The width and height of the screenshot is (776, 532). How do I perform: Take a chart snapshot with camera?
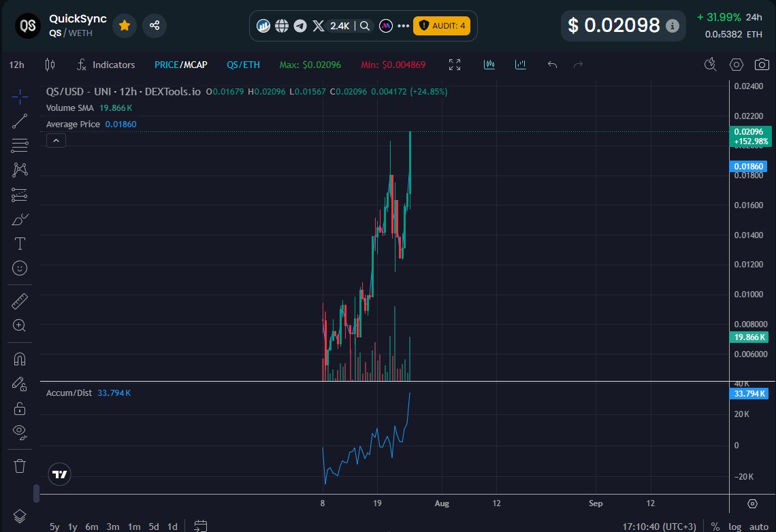(x=762, y=65)
